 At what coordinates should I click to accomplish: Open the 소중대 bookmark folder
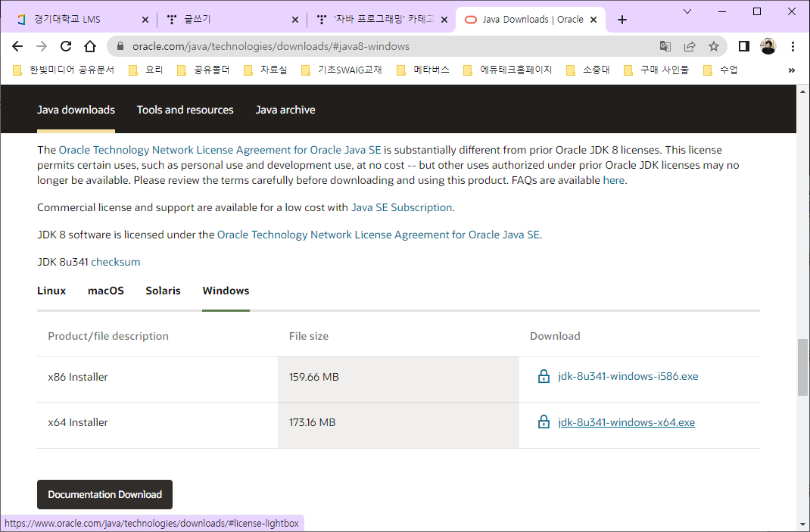(x=588, y=70)
